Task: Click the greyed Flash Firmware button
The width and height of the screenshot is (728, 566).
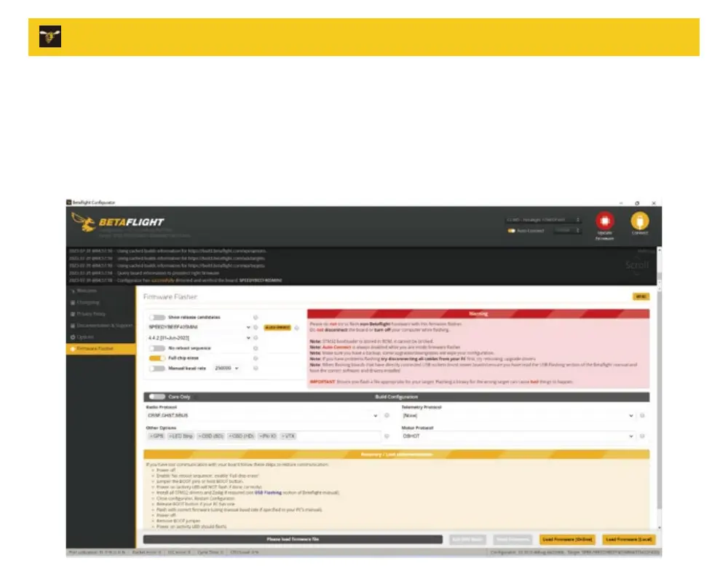Action: [512, 540]
